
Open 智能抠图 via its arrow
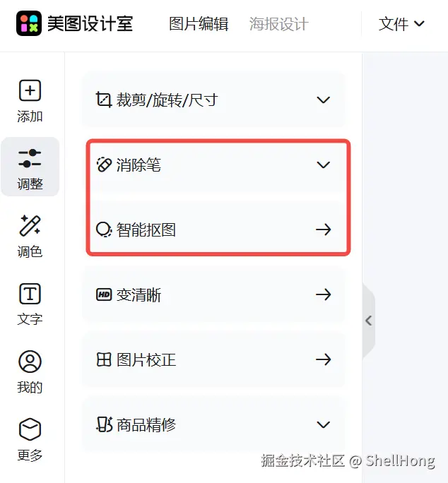[324, 229]
